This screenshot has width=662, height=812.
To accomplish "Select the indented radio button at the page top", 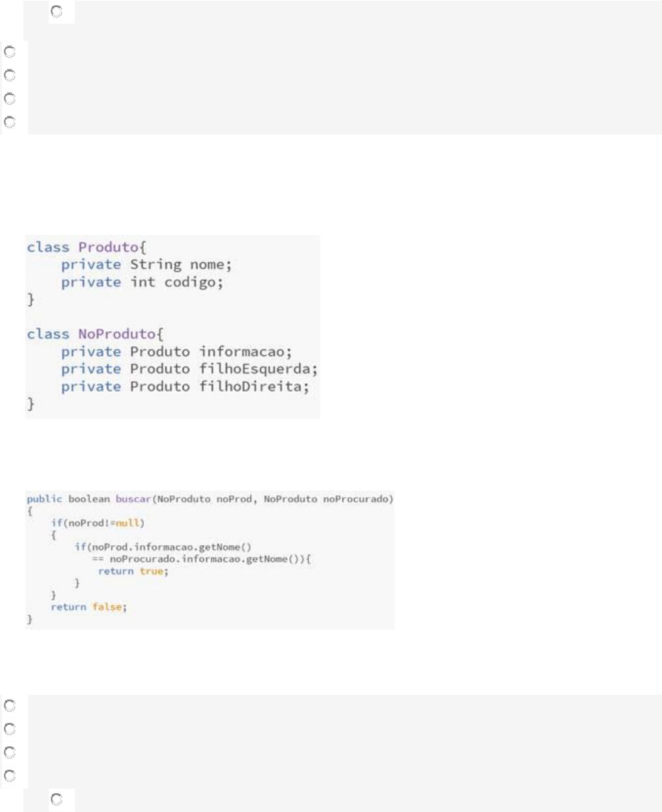I will point(56,12).
